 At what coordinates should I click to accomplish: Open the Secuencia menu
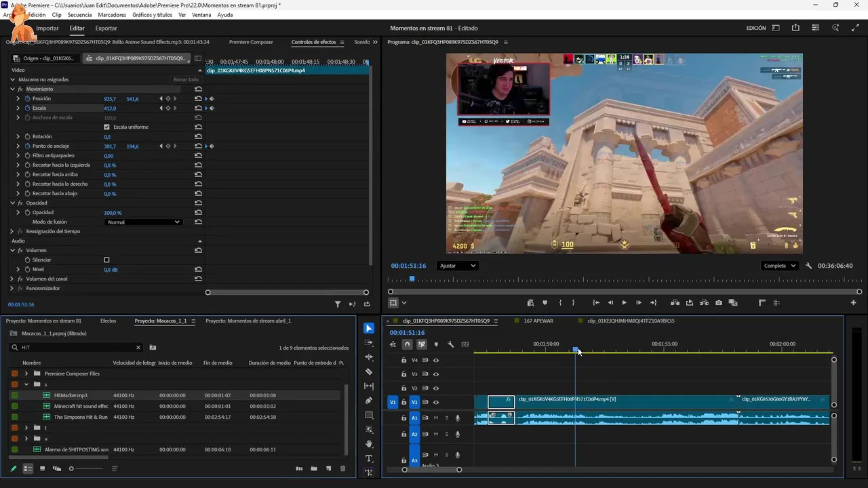click(x=79, y=14)
